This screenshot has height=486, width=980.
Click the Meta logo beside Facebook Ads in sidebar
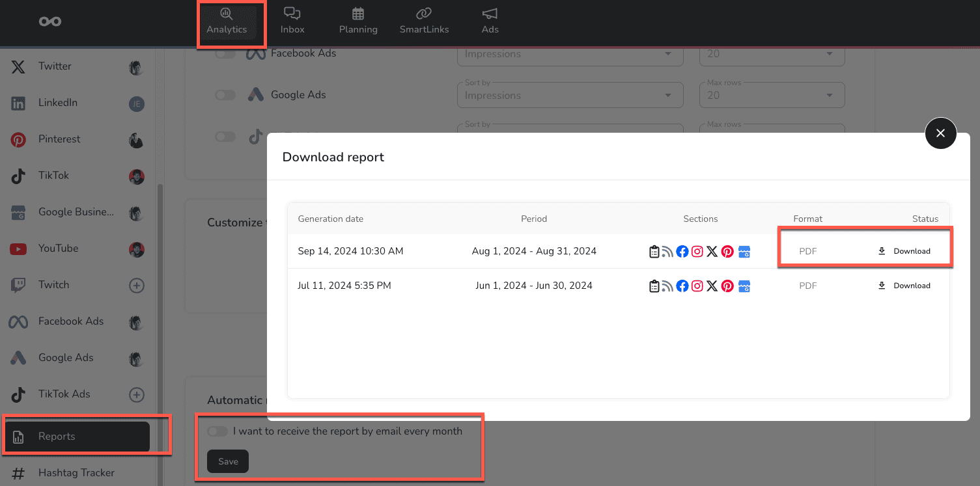point(18,321)
